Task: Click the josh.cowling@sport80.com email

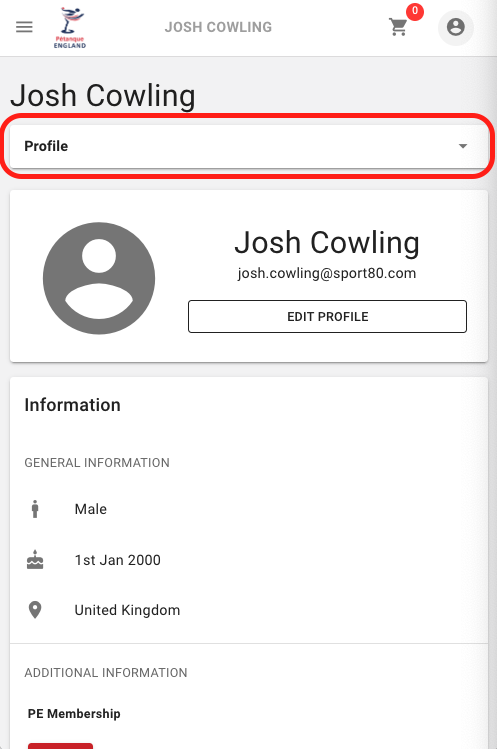Action: coord(327,273)
